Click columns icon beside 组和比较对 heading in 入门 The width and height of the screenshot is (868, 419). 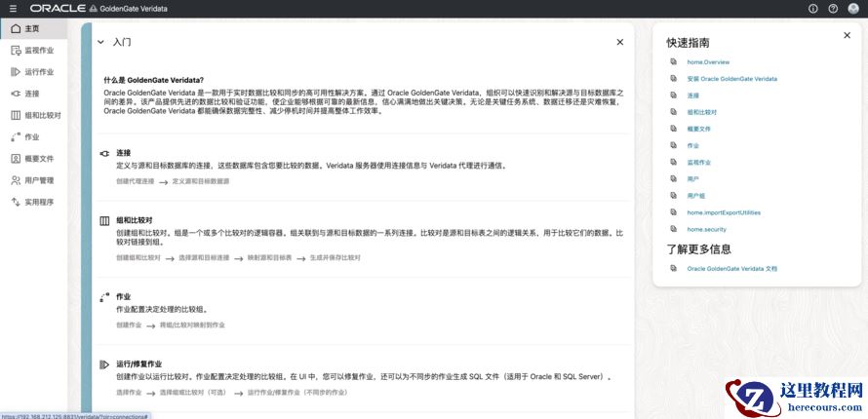(x=104, y=220)
